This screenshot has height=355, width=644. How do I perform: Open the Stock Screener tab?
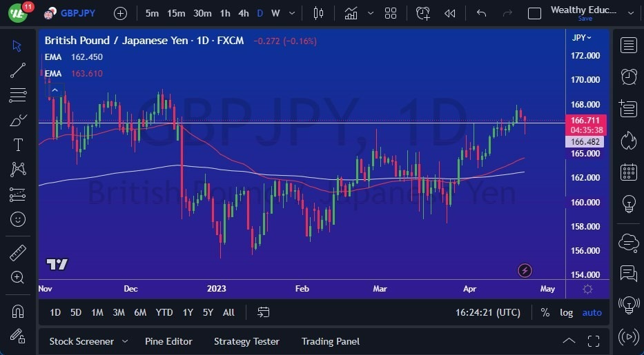[81, 341]
